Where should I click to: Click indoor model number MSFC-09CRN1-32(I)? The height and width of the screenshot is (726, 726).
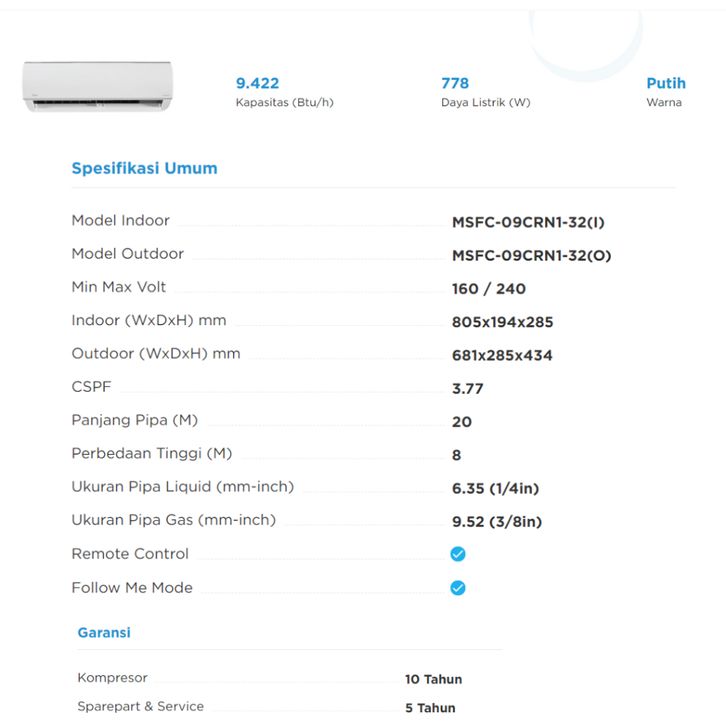point(528,222)
